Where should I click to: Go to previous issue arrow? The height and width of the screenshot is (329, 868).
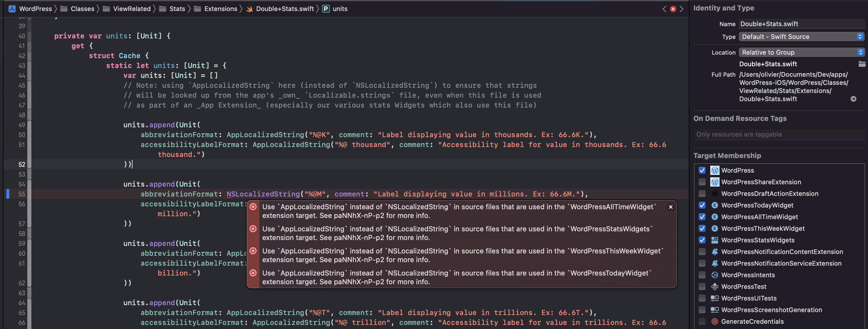pyautogui.click(x=664, y=9)
